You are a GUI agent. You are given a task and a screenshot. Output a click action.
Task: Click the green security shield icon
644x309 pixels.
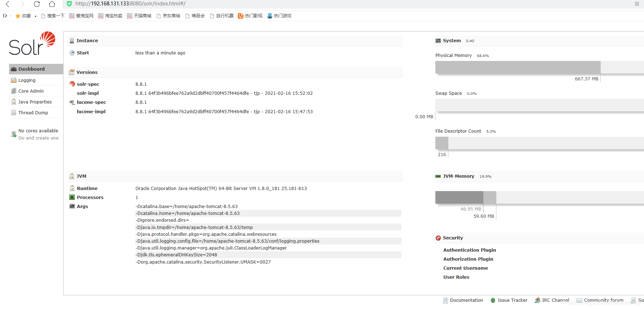click(69, 4)
